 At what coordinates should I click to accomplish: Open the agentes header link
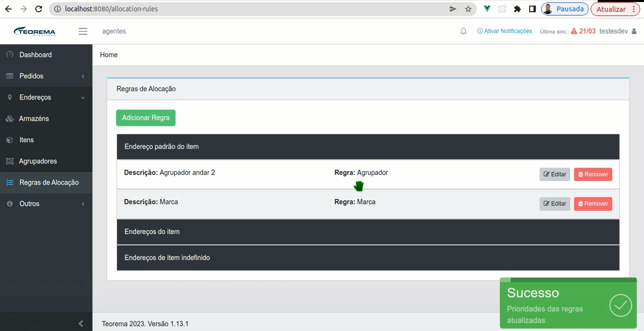(x=114, y=31)
